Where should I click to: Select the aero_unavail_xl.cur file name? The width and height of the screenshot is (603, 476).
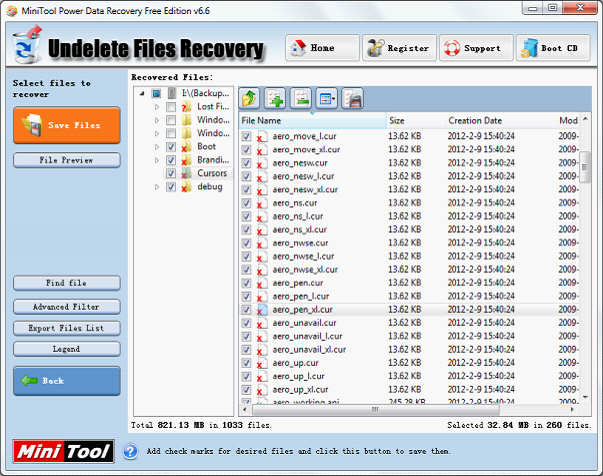coord(309,350)
